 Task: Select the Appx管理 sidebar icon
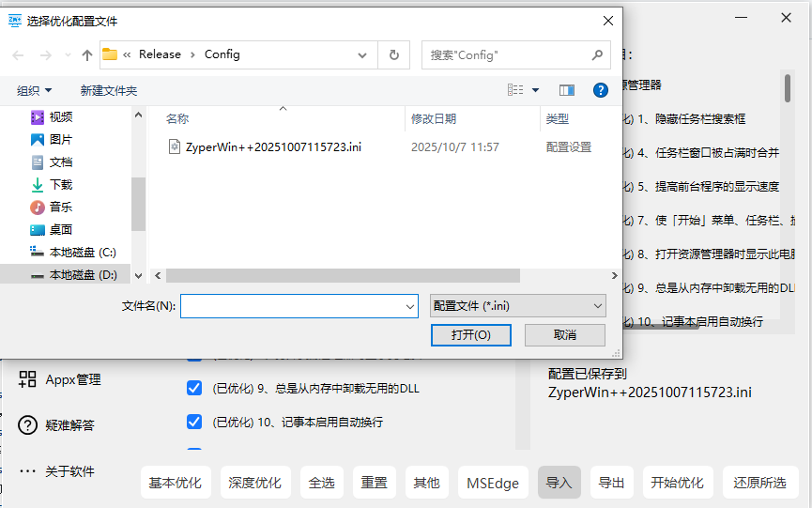pos(27,379)
